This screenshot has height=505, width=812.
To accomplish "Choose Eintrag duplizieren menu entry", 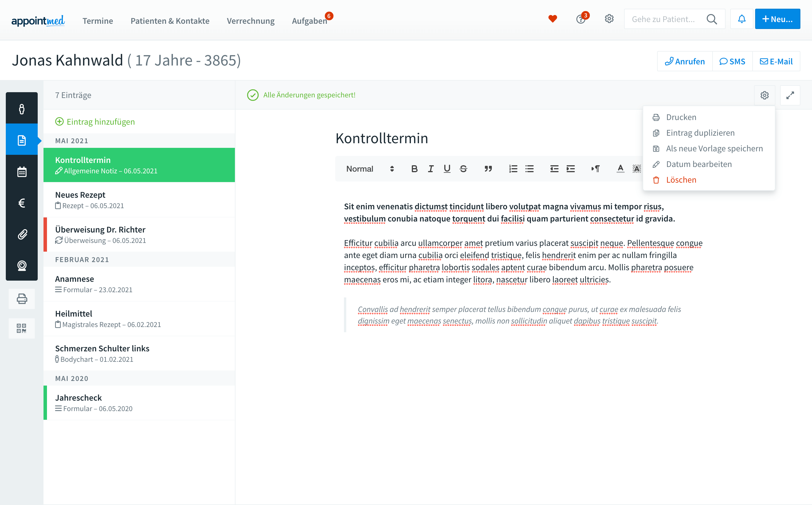I will click(x=708, y=133).
